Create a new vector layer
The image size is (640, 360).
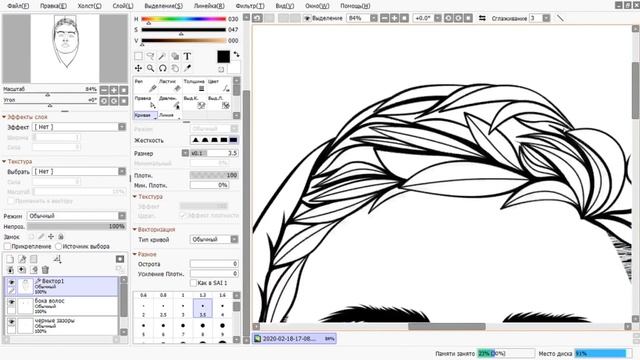point(22,259)
